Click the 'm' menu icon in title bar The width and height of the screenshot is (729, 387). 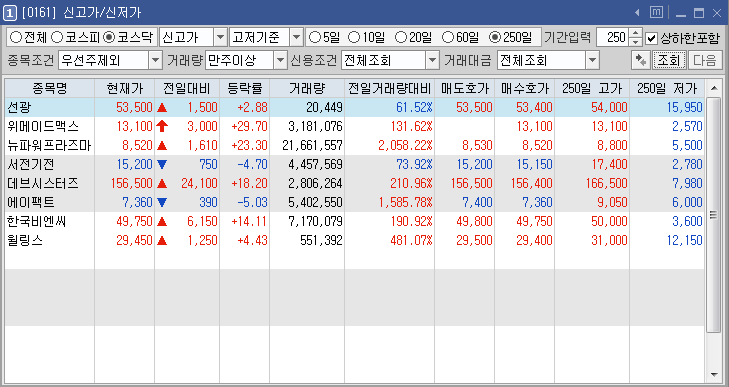(x=656, y=13)
